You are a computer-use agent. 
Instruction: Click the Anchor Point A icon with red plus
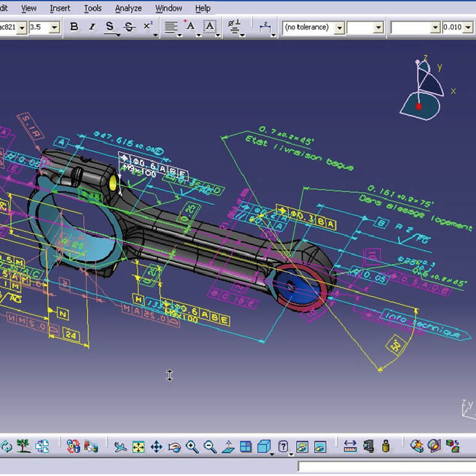pyautogui.click(x=190, y=26)
